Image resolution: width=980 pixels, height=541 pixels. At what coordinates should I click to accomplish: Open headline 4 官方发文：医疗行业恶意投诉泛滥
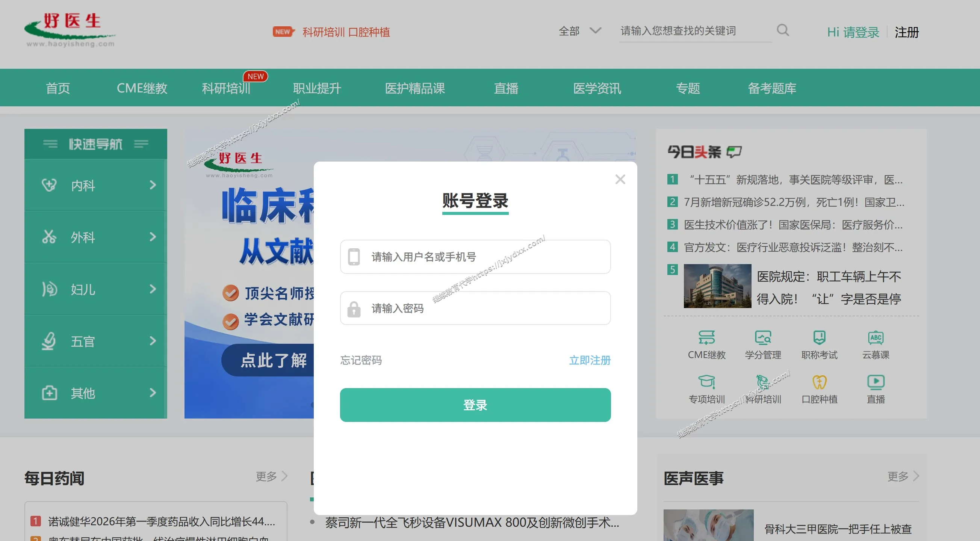pos(793,247)
